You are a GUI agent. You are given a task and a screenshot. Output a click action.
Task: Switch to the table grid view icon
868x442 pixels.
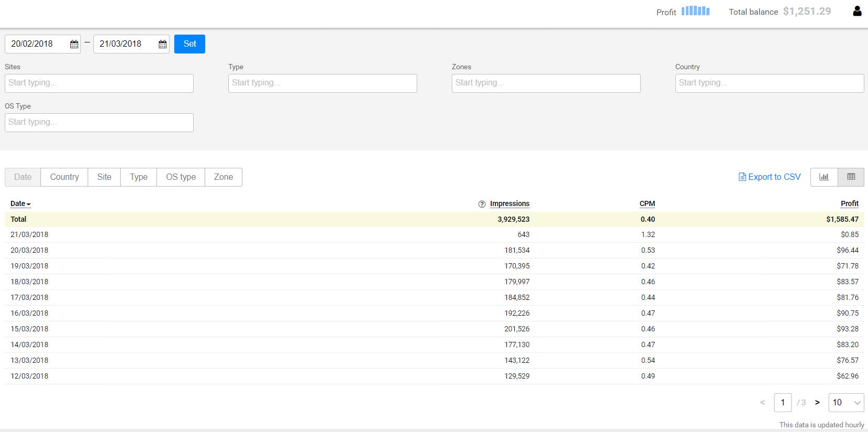click(851, 177)
